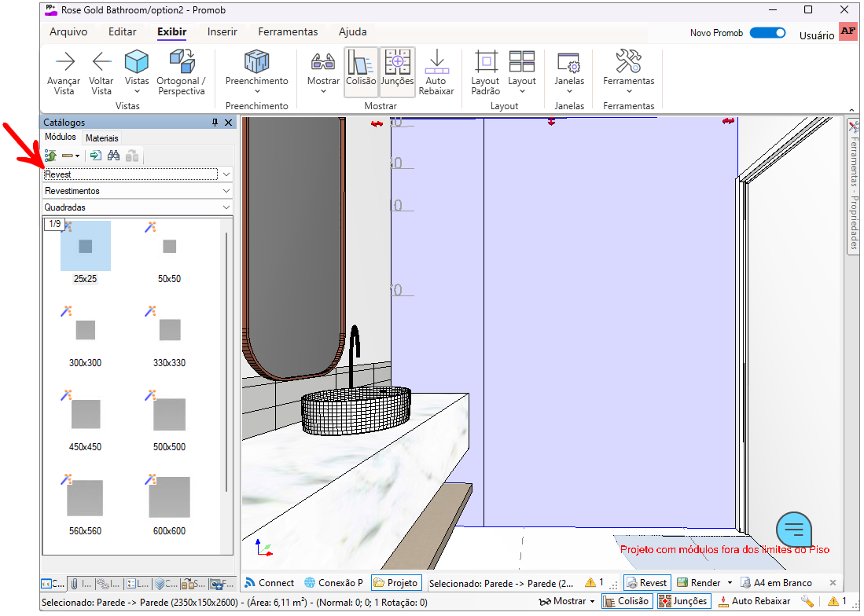This screenshot has height=616, width=864.
Task: Switch Ortogonal / Perspectiva view mode
Action: click(x=182, y=71)
